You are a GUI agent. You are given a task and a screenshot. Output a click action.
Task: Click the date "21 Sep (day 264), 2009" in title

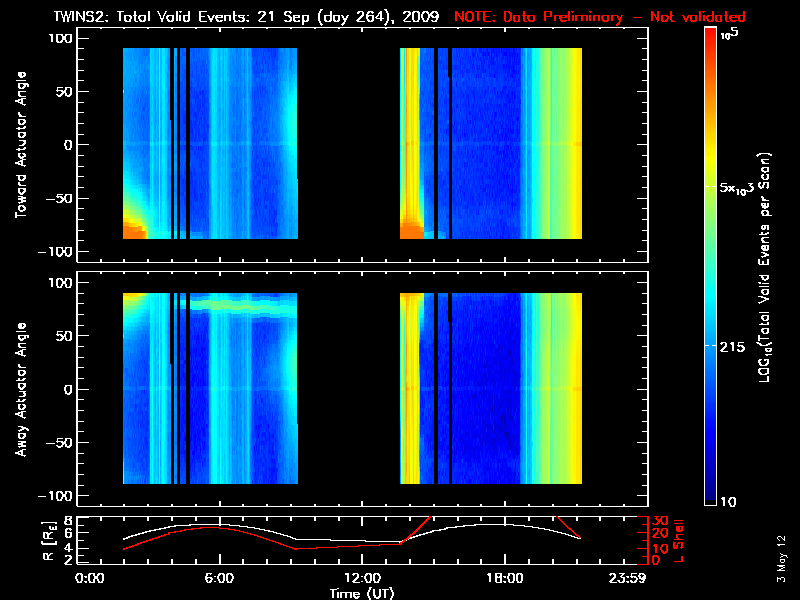pyautogui.click(x=348, y=17)
